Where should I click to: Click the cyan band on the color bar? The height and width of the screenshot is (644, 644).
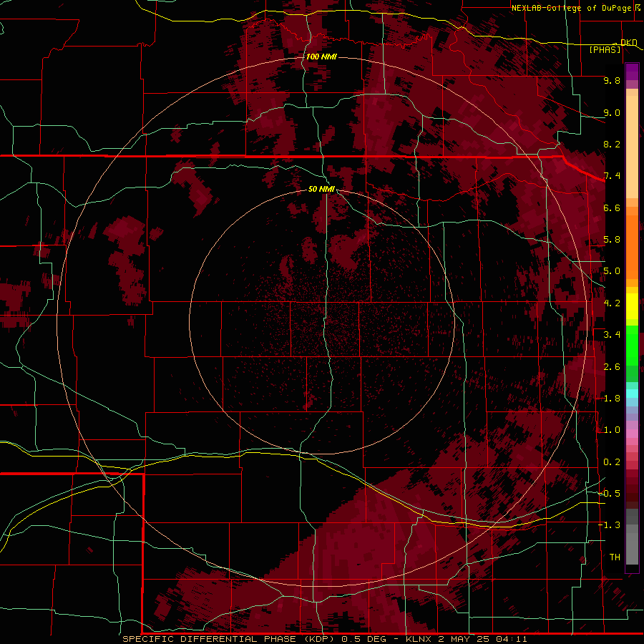click(632, 393)
